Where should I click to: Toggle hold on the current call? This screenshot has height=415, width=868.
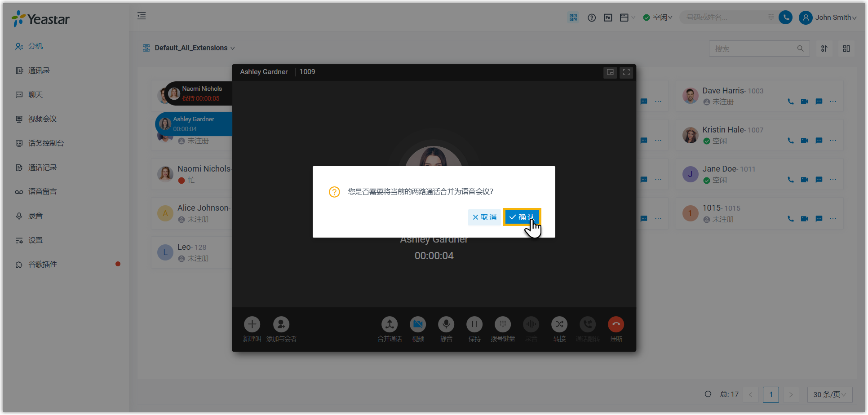click(474, 324)
